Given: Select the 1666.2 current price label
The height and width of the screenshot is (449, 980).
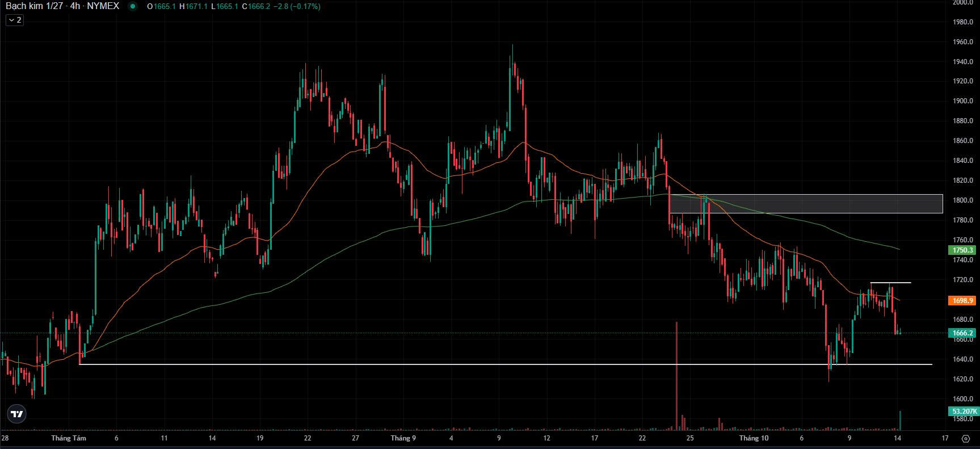Looking at the screenshot, I should (963, 333).
